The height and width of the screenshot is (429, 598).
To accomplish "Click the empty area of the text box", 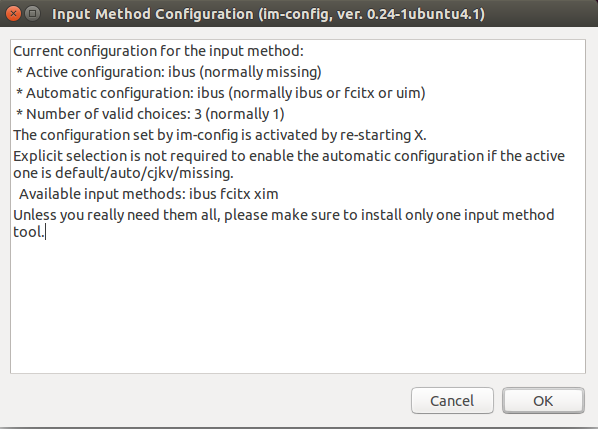I will [x=297, y=305].
